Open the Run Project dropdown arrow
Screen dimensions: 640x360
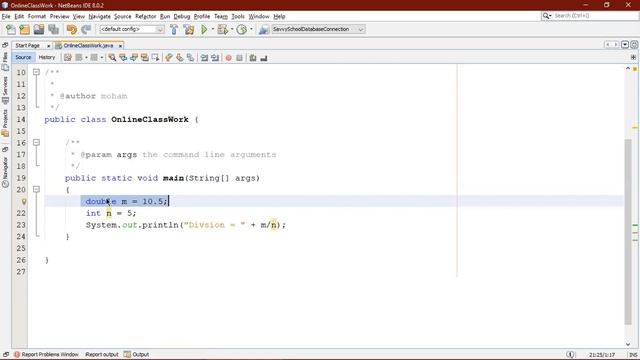213,29
